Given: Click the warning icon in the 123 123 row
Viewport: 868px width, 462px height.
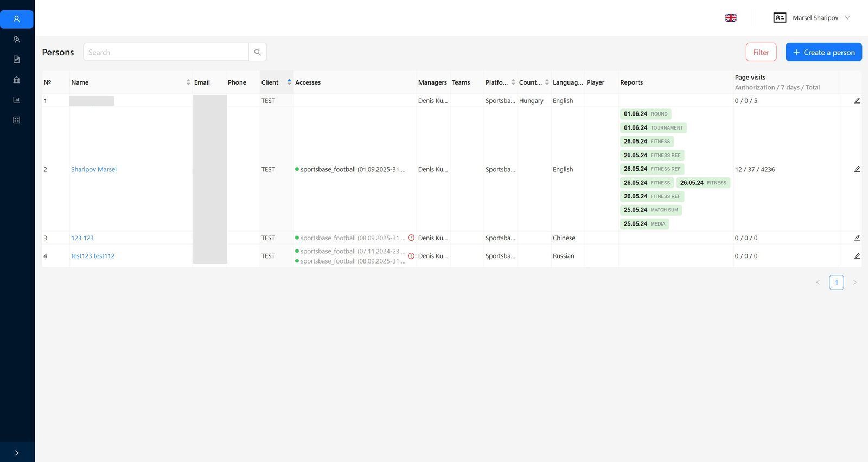Looking at the screenshot, I should 411,238.
